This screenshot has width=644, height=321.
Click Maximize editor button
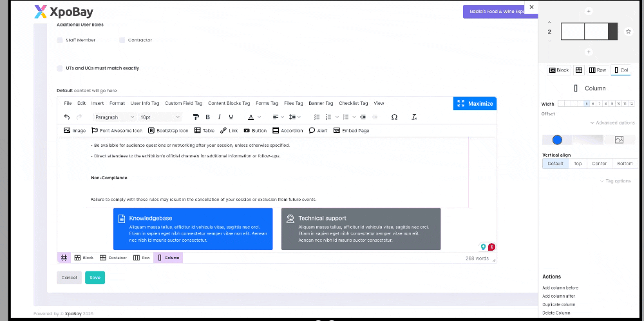[475, 103]
